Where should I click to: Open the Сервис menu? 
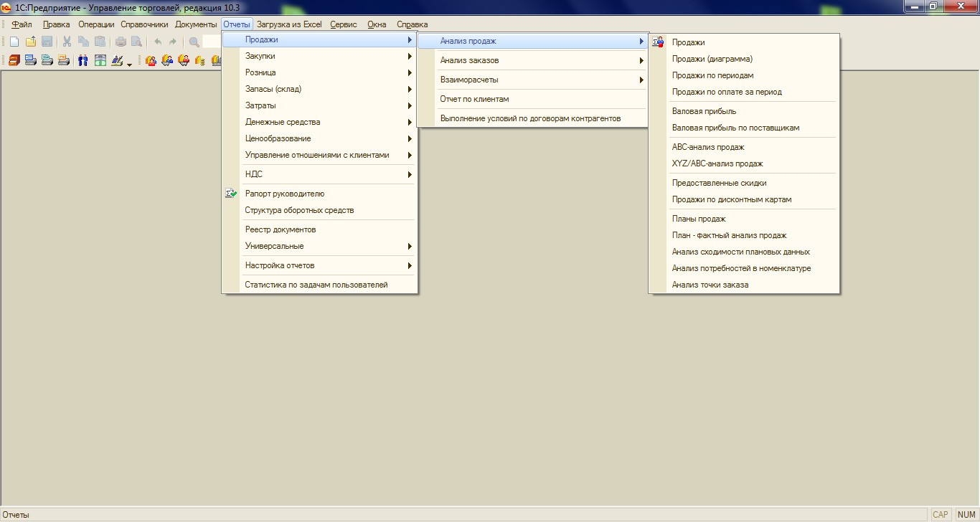[344, 24]
